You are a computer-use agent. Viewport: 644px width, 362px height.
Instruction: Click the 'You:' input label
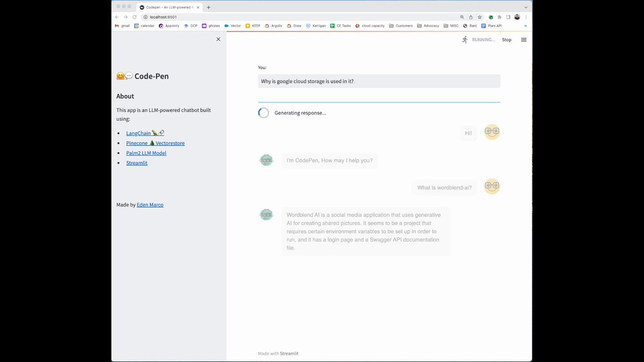tap(262, 68)
